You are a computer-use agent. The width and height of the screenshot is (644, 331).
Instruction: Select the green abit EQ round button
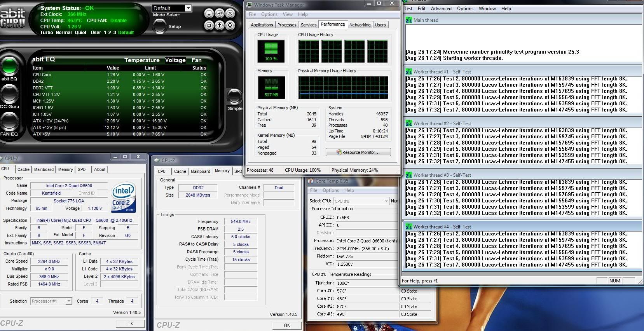click(x=9, y=65)
